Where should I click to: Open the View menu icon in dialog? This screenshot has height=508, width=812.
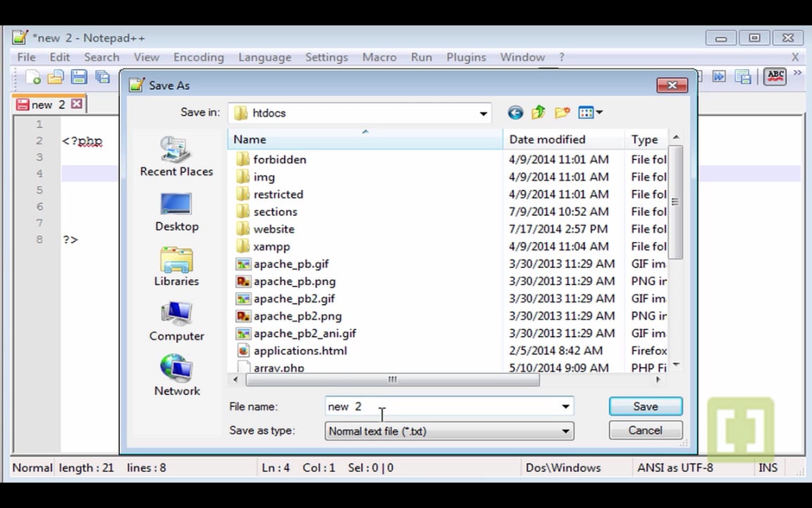point(590,112)
